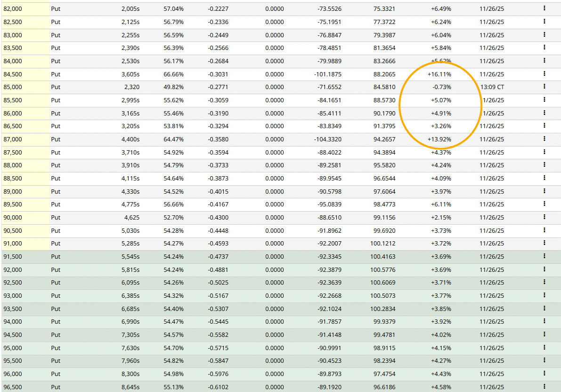Select the 85,000 strike price cell

tap(25, 87)
